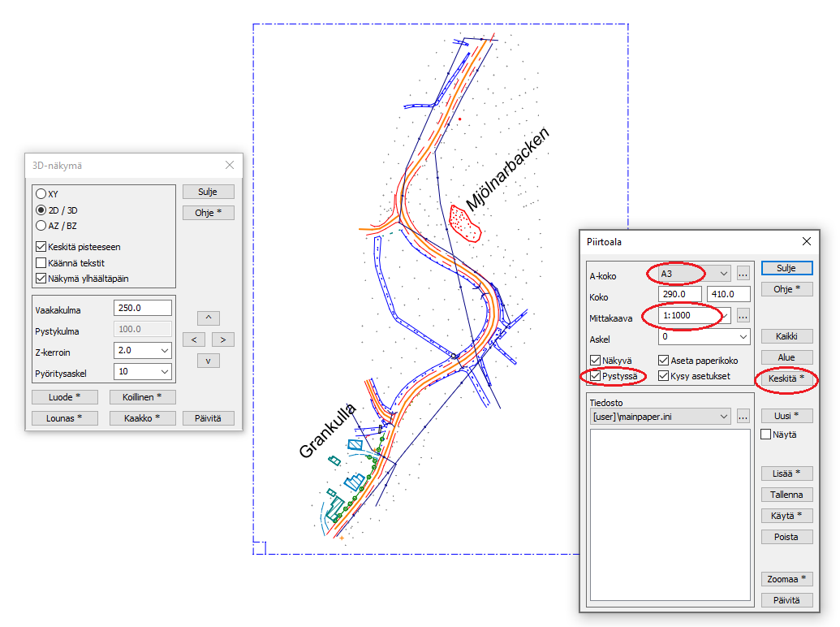Open paper size browse button next to A3

743,274
